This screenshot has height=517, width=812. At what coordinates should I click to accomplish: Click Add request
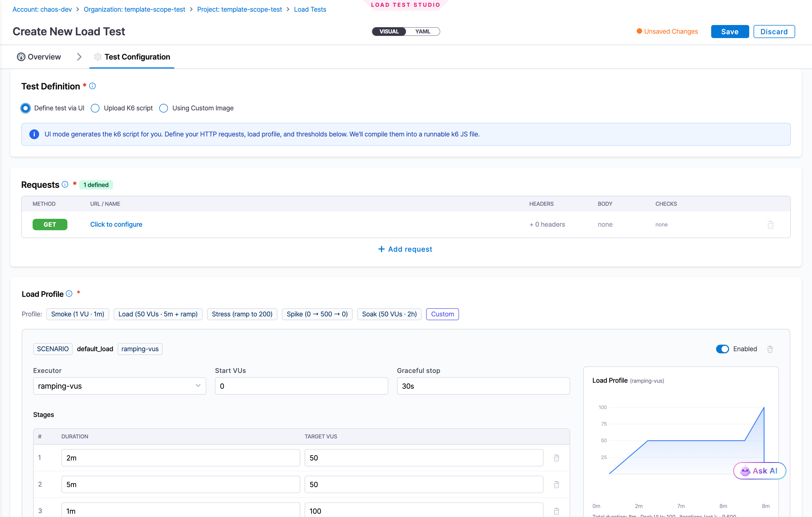pyautogui.click(x=405, y=249)
